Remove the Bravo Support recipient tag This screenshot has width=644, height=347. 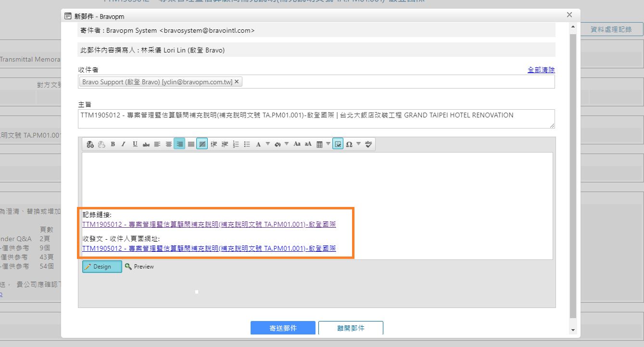(237, 82)
